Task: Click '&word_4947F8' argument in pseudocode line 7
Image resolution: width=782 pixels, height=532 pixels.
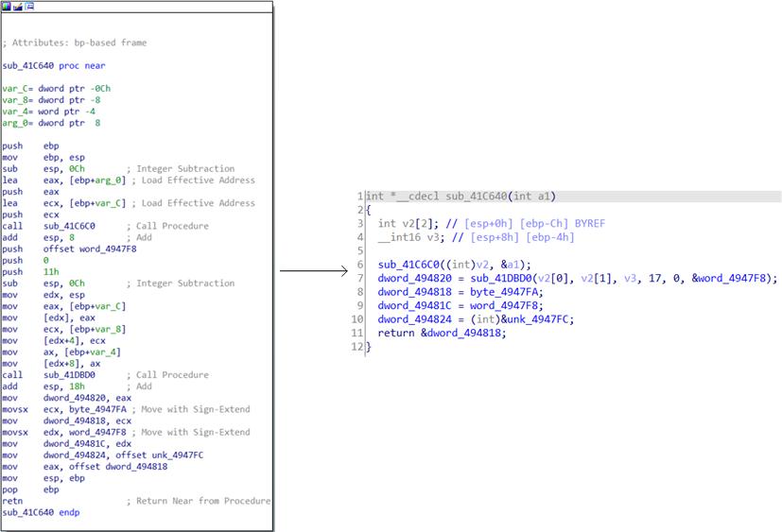Action: (731, 278)
